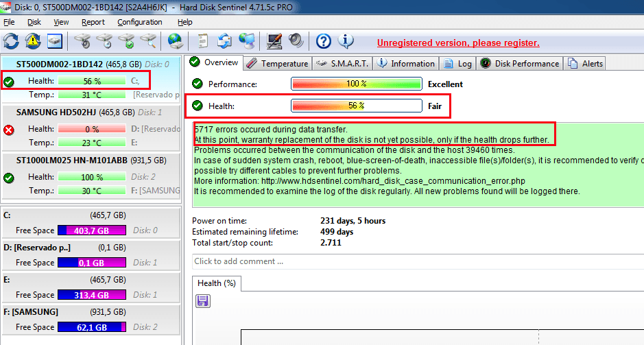Open the Report menu
This screenshot has width=644, height=345.
point(93,22)
